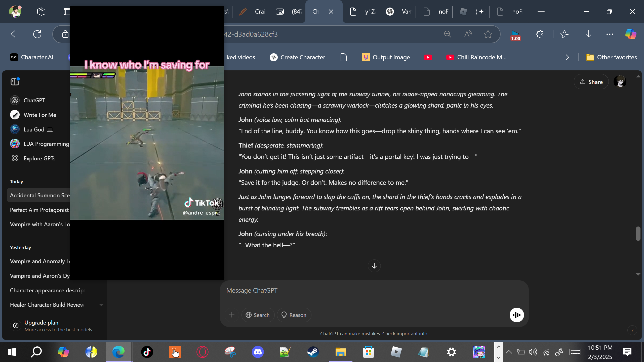644x362 pixels.
Task: Open Steam from the taskbar
Action: (x=313, y=352)
